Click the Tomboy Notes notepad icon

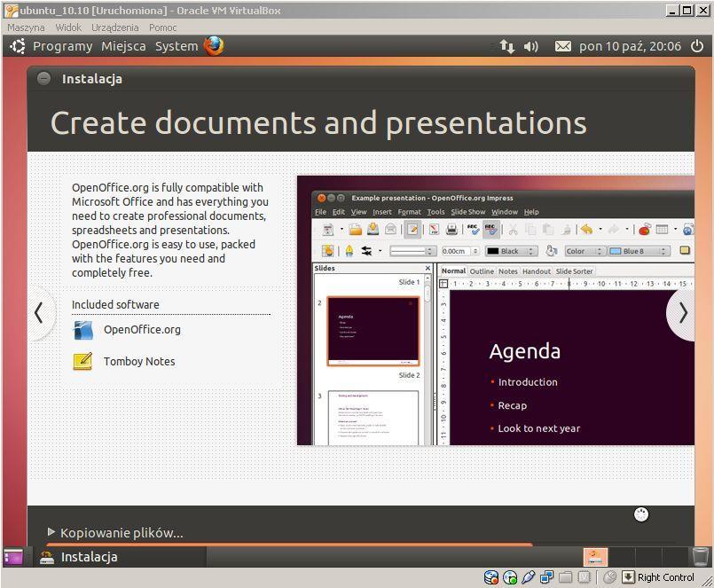click(x=82, y=361)
